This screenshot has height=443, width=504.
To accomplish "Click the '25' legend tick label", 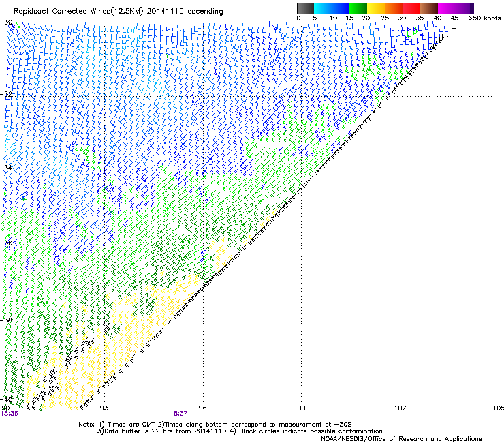I will [x=385, y=18].
